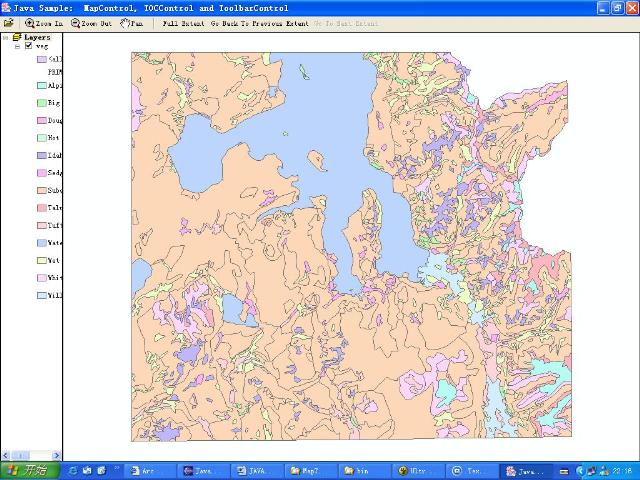Minimize the Java Sample window
The height and width of the screenshot is (480, 640).
pos(604,8)
